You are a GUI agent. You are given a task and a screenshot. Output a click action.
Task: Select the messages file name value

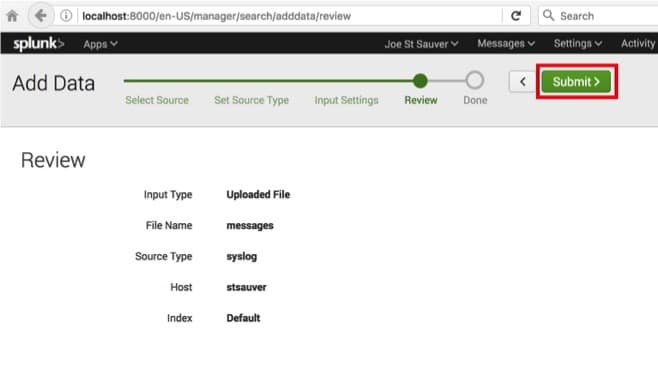point(250,225)
